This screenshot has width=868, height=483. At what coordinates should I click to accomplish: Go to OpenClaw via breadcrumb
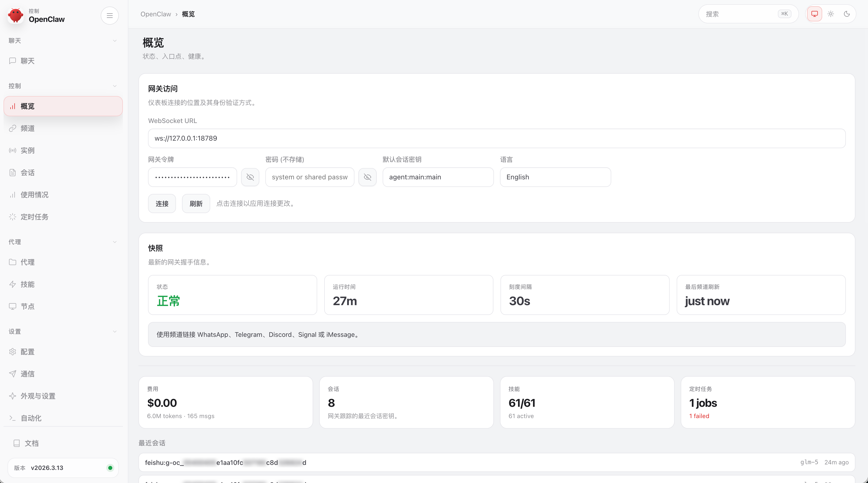pos(156,14)
